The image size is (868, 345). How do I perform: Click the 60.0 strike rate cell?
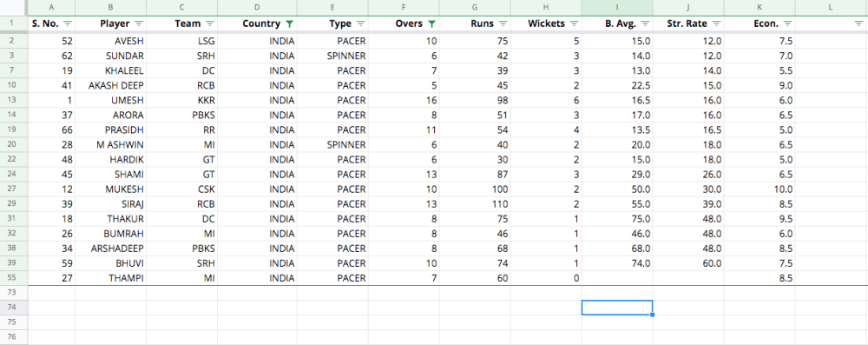(688, 263)
